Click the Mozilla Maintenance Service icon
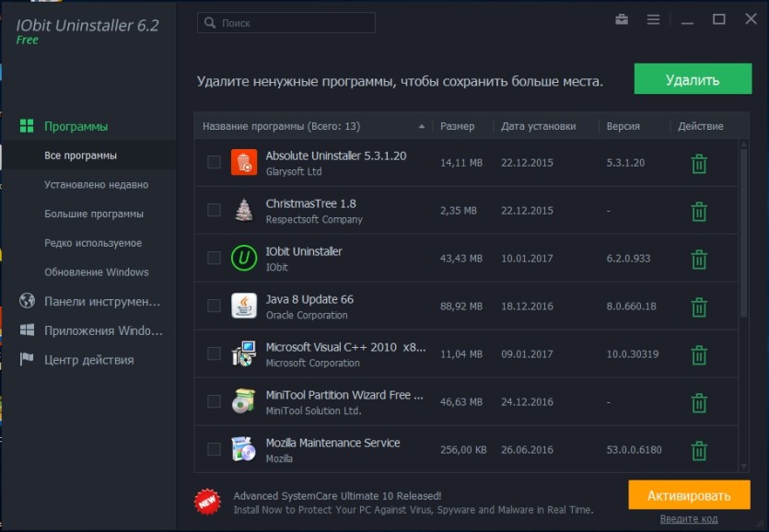769x532 pixels. click(244, 449)
